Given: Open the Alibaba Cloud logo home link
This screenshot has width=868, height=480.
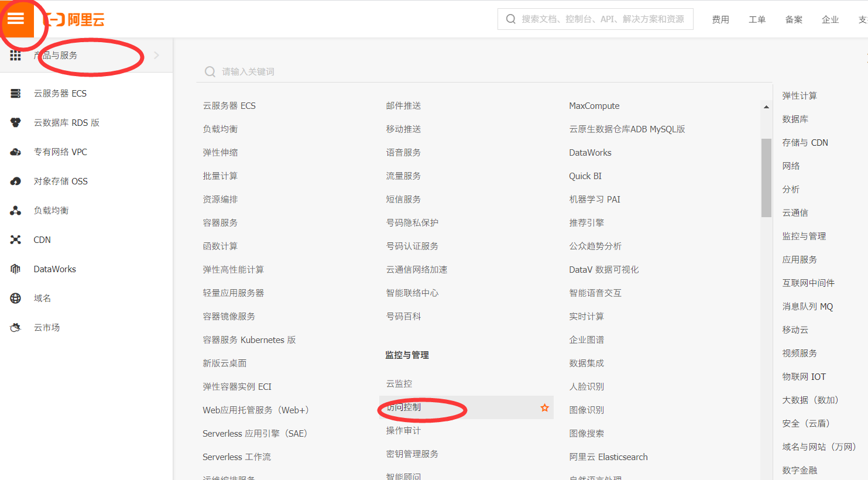Looking at the screenshot, I should tap(74, 20).
